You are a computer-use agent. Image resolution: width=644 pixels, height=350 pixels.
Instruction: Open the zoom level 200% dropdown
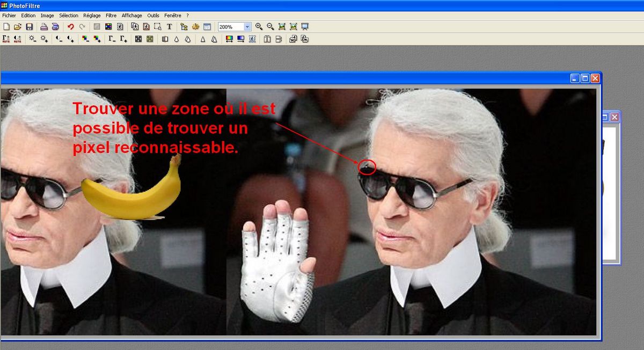click(x=247, y=26)
